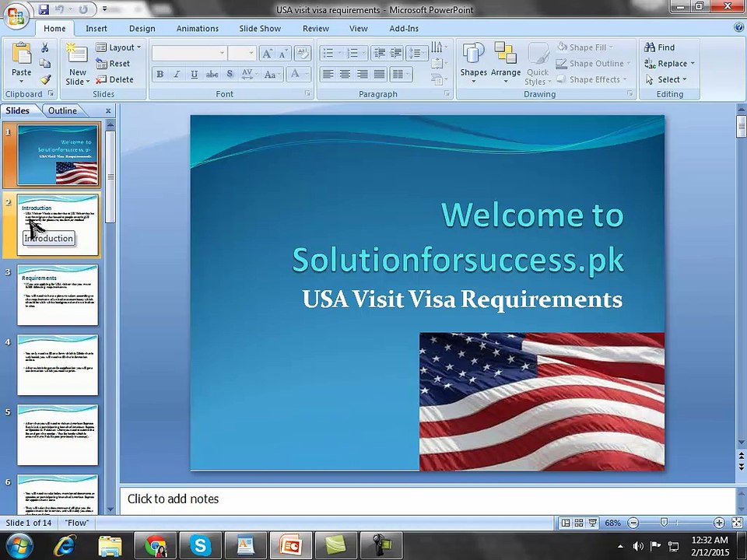Cut selection with the scissors icon
Screen dimensions: 747x560
point(45,47)
